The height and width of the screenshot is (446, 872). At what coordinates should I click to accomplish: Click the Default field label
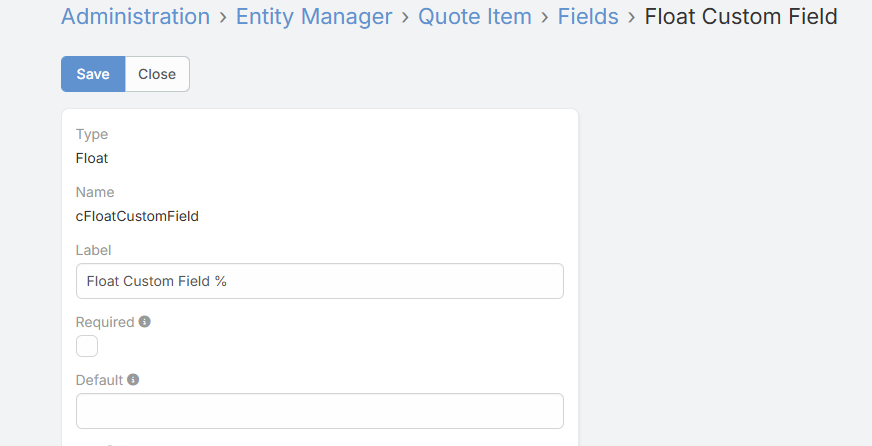pyautogui.click(x=99, y=380)
